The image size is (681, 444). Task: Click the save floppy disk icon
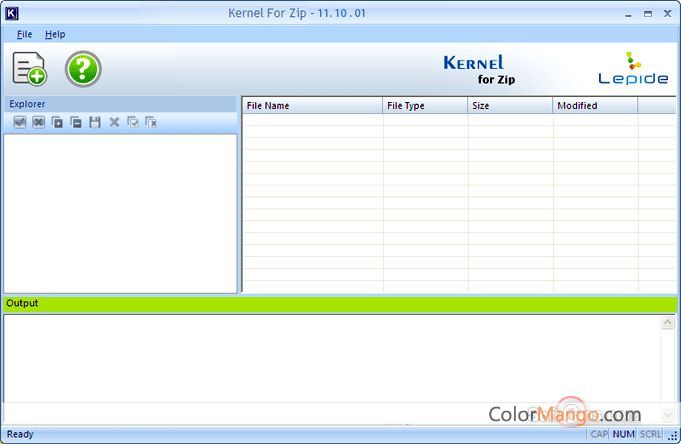[95, 123]
